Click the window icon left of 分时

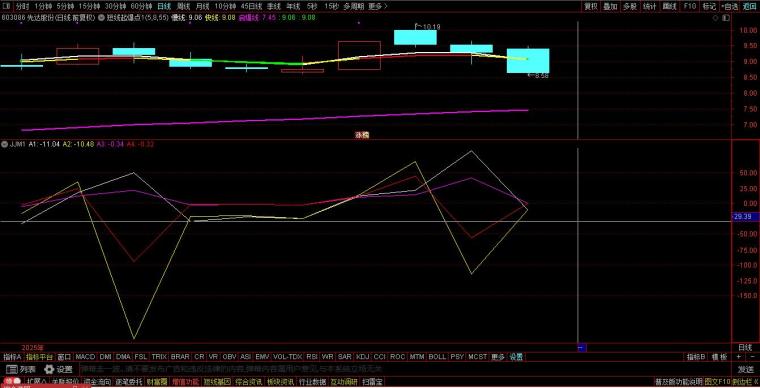6,6
